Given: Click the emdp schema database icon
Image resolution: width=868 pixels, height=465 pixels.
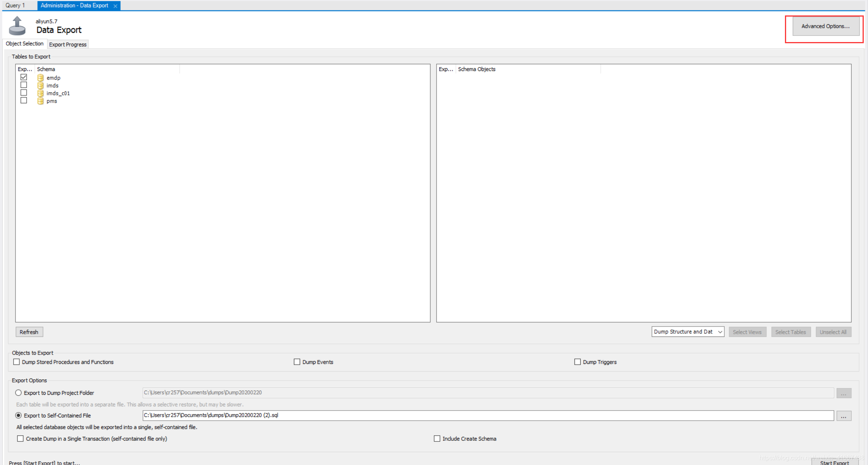Looking at the screenshot, I should (x=40, y=78).
